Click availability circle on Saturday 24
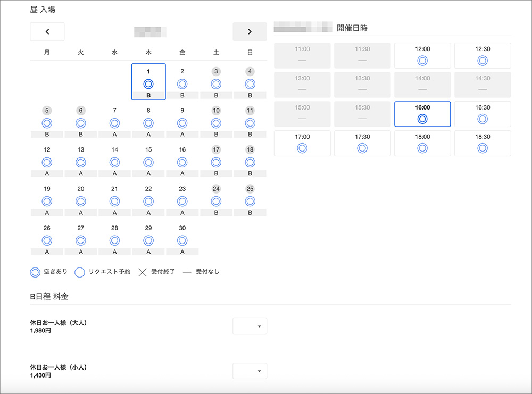The height and width of the screenshot is (394, 532). click(x=216, y=201)
